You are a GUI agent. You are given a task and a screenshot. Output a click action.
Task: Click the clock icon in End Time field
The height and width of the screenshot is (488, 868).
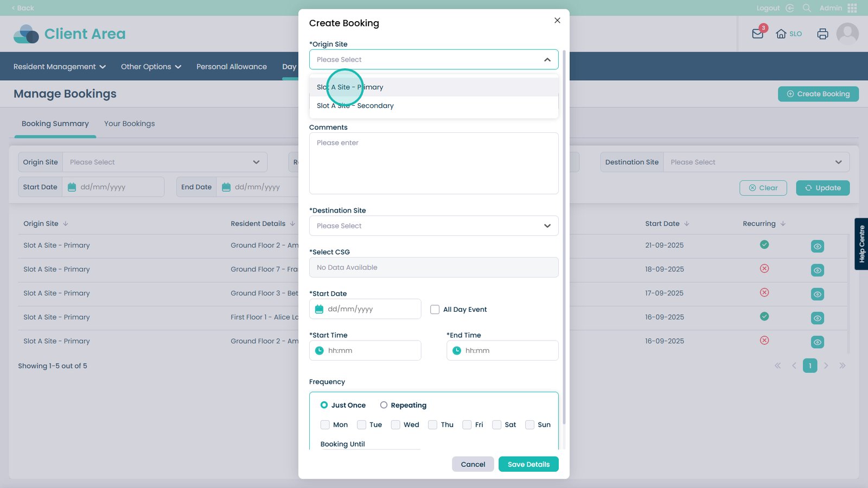click(457, 351)
